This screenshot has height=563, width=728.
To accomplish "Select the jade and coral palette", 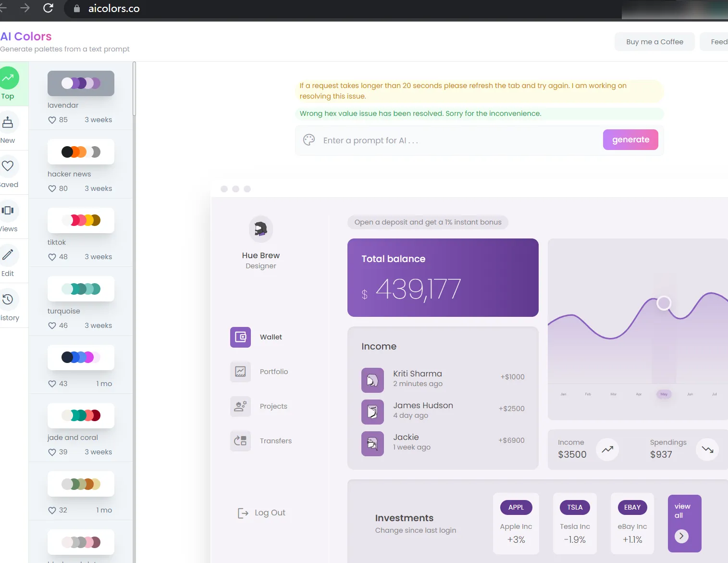I will click(x=81, y=415).
